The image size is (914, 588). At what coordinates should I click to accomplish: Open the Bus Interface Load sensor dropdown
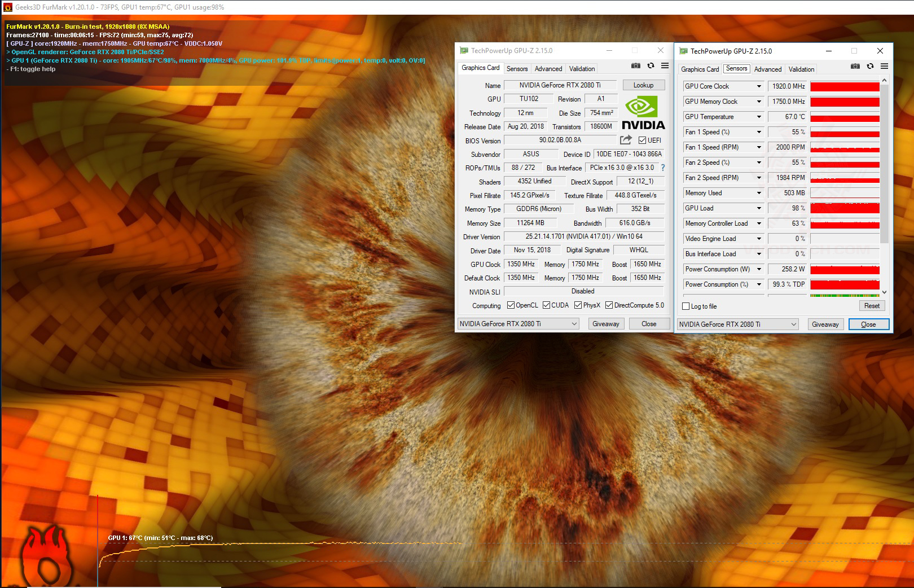(x=759, y=254)
